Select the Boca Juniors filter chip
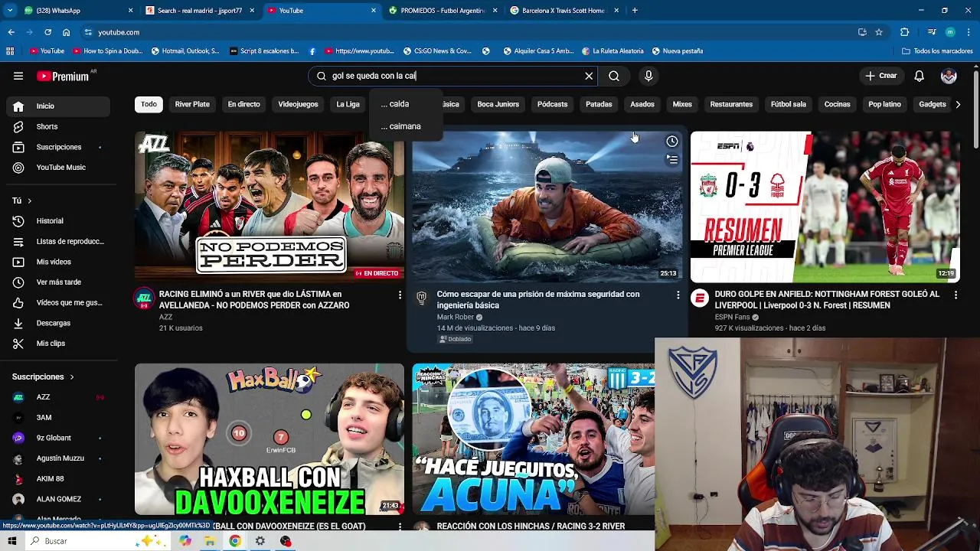Viewport: 980px width, 551px height. (498, 104)
